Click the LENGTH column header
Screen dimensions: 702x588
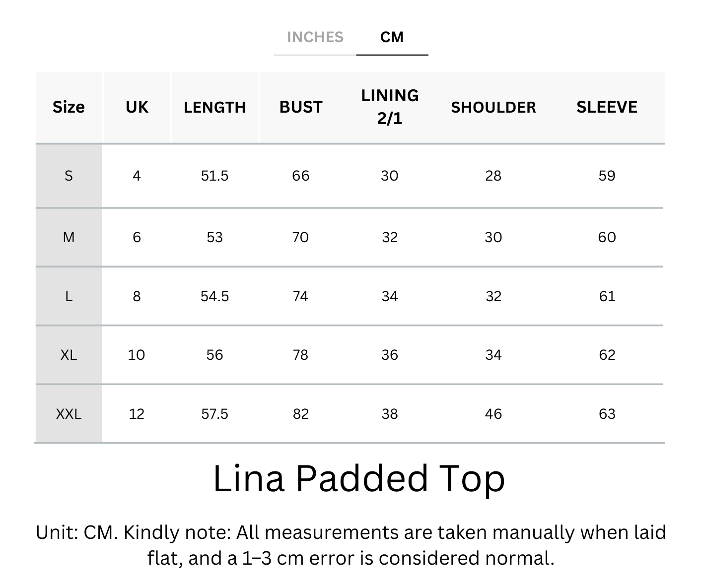214,107
